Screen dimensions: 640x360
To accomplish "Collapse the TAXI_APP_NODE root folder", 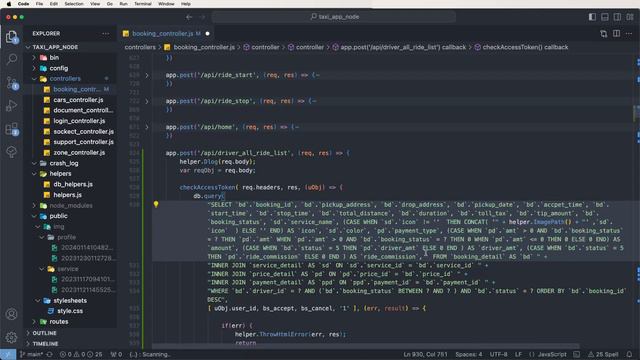I will [55, 47].
